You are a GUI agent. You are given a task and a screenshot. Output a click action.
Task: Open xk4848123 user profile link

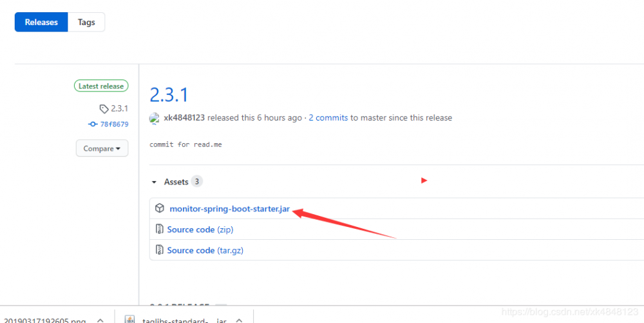(x=184, y=118)
